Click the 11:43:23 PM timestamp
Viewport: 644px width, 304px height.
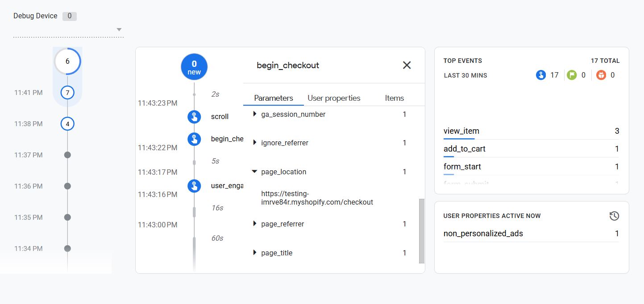[158, 103]
